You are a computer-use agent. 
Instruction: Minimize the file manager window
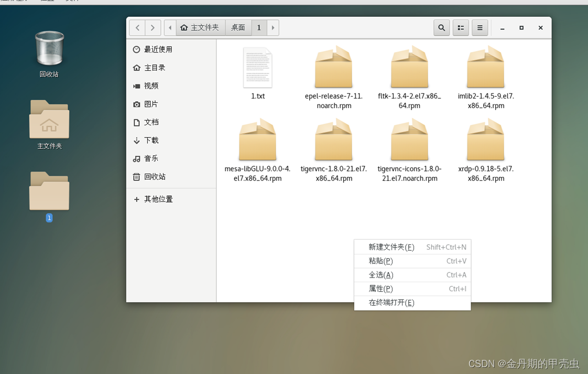click(502, 28)
